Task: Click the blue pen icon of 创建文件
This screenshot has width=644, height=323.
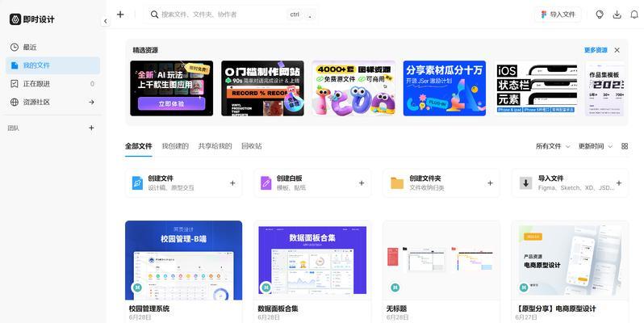Action: click(x=137, y=182)
